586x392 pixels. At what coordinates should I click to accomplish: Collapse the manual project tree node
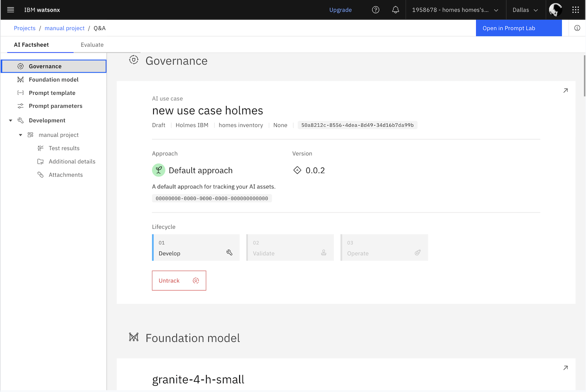(x=20, y=135)
